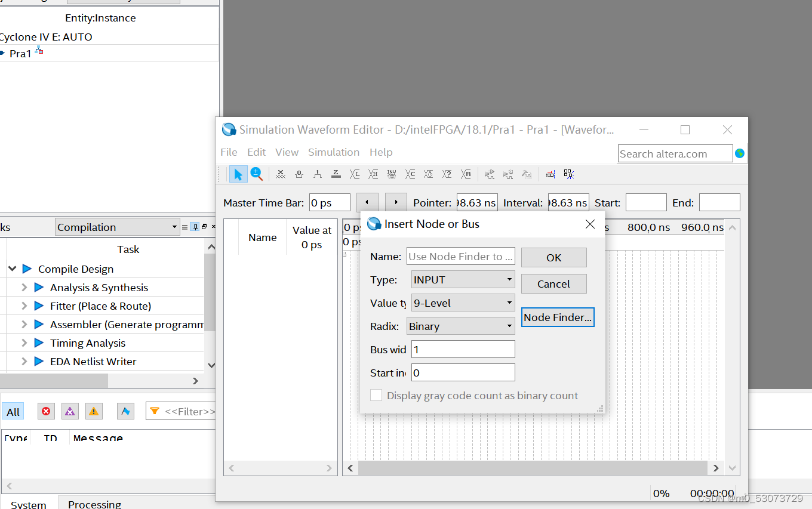Screen dimensions: 812x509
Task: Click the Bus width field
Action: pyautogui.click(x=463, y=349)
